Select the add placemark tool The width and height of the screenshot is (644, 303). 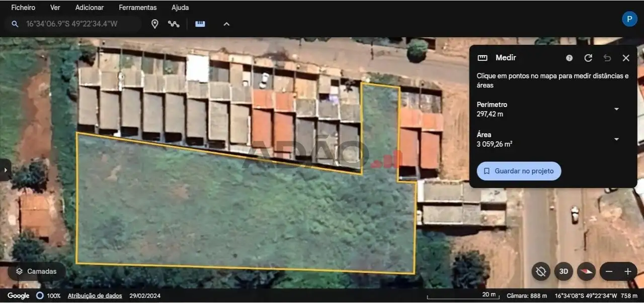(x=155, y=24)
